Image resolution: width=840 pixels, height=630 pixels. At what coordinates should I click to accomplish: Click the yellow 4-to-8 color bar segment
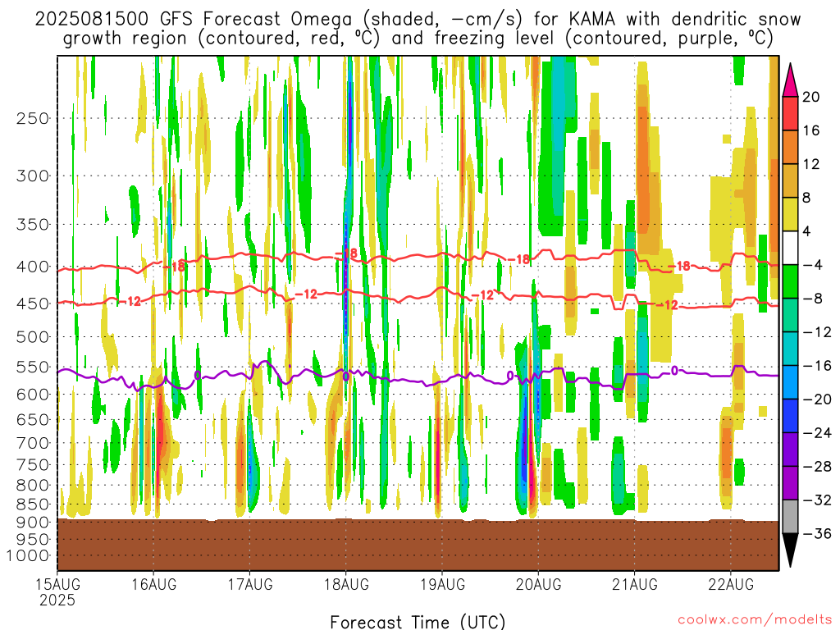[x=790, y=214]
